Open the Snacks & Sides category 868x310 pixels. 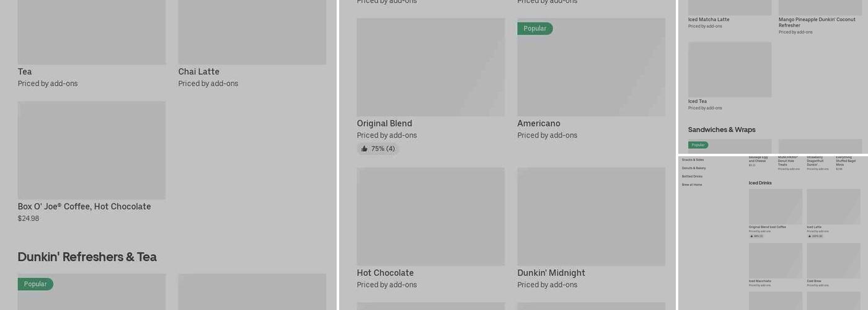693,160
